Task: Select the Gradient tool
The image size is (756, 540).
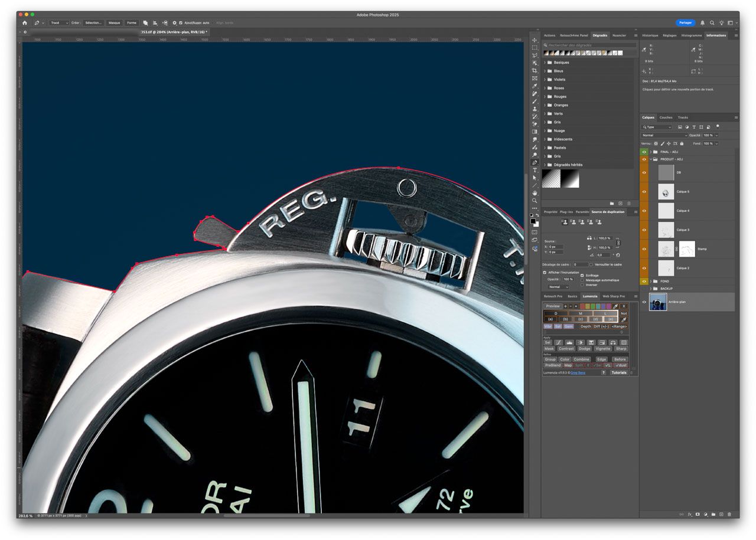Action: pyautogui.click(x=535, y=132)
